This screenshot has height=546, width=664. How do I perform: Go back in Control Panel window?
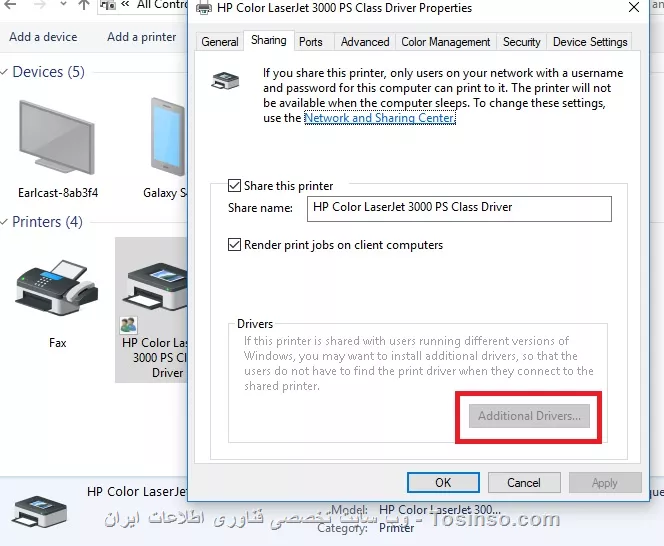point(9,5)
